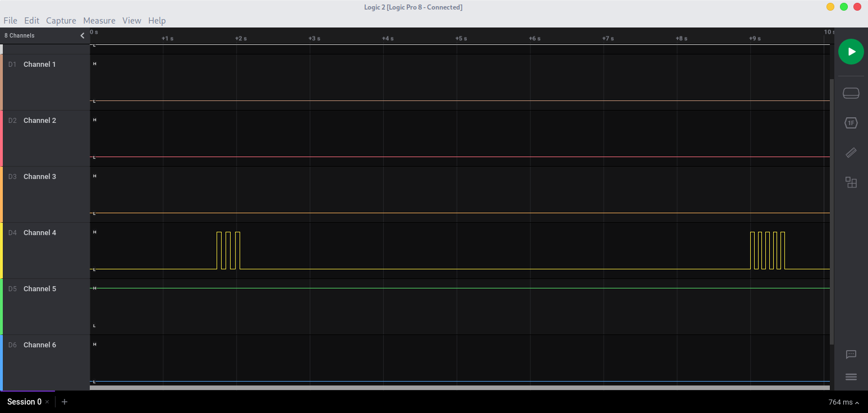868x413 pixels.
Task: Open the View menu
Action: [132, 21]
